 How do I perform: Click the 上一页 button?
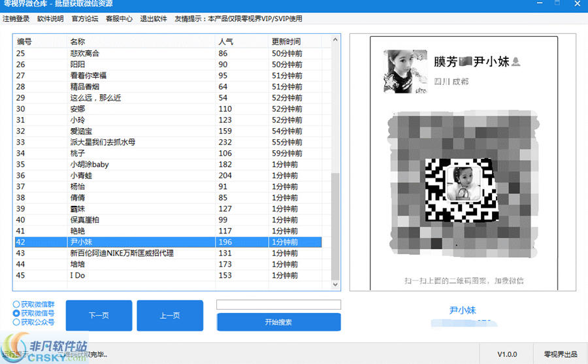click(170, 316)
